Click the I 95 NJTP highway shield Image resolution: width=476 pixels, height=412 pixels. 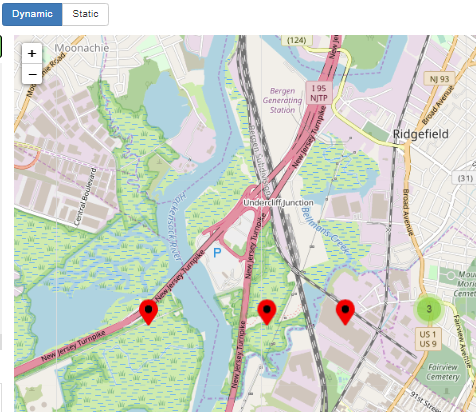click(319, 93)
